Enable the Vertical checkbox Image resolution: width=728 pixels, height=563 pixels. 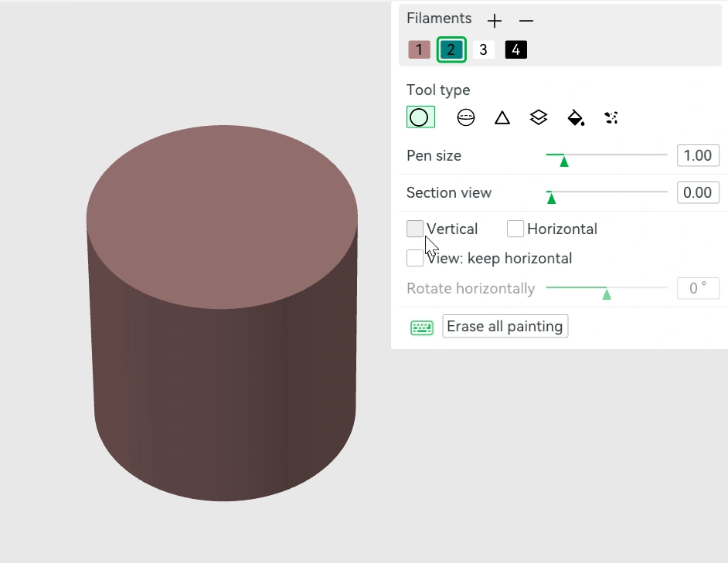click(x=414, y=229)
